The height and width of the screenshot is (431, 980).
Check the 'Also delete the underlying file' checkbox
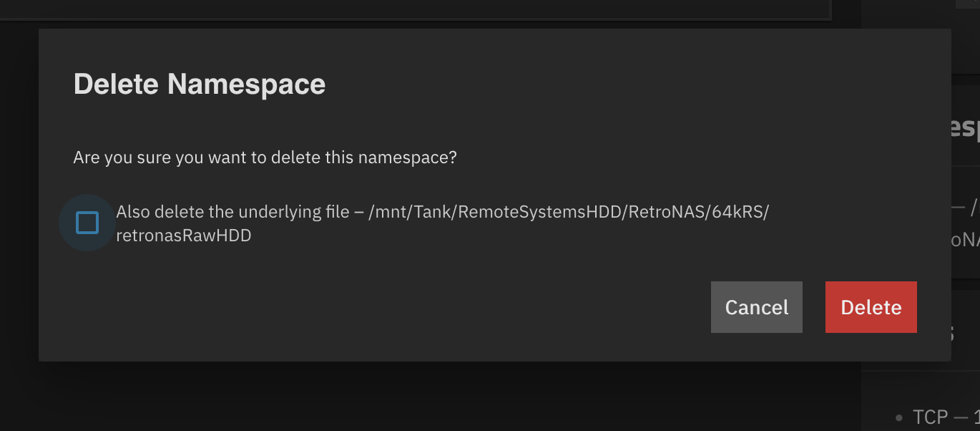87,223
